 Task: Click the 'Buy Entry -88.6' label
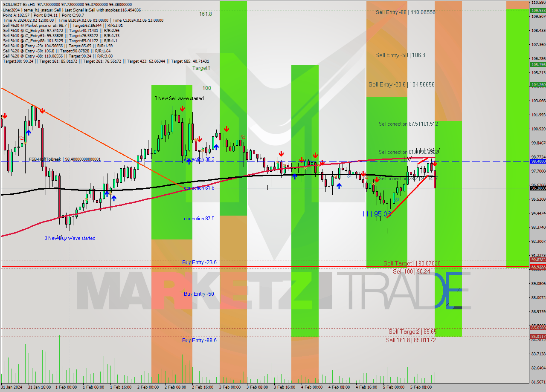pos(199,340)
